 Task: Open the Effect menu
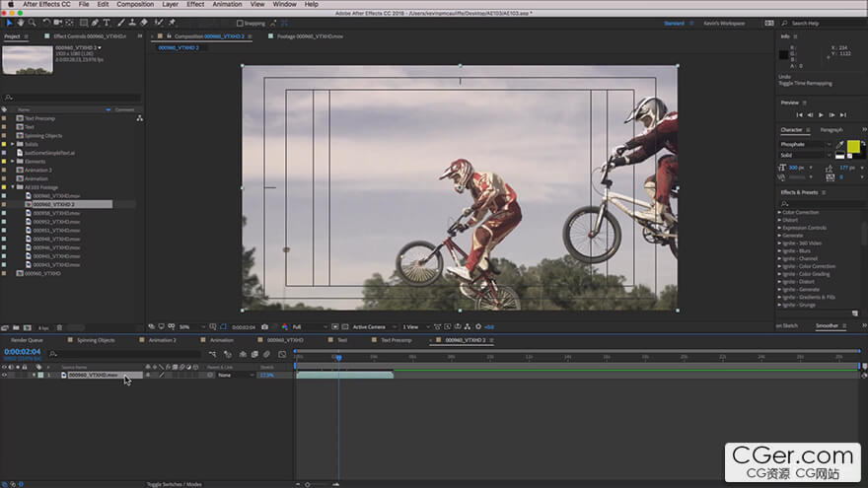(x=195, y=4)
